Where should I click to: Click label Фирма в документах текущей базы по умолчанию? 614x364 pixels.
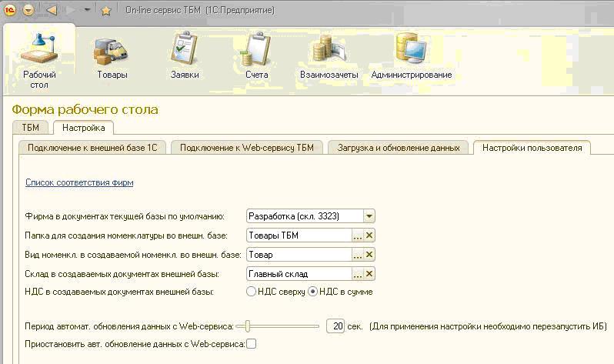click(x=125, y=216)
